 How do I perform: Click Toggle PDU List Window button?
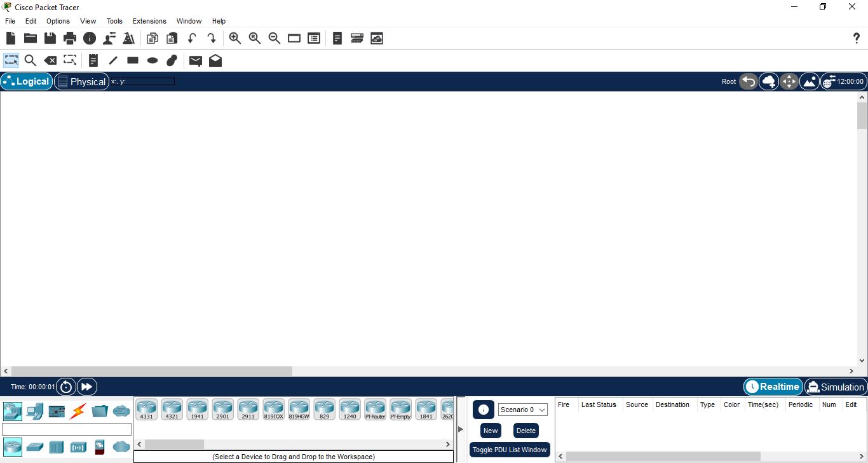tap(510, 450)
